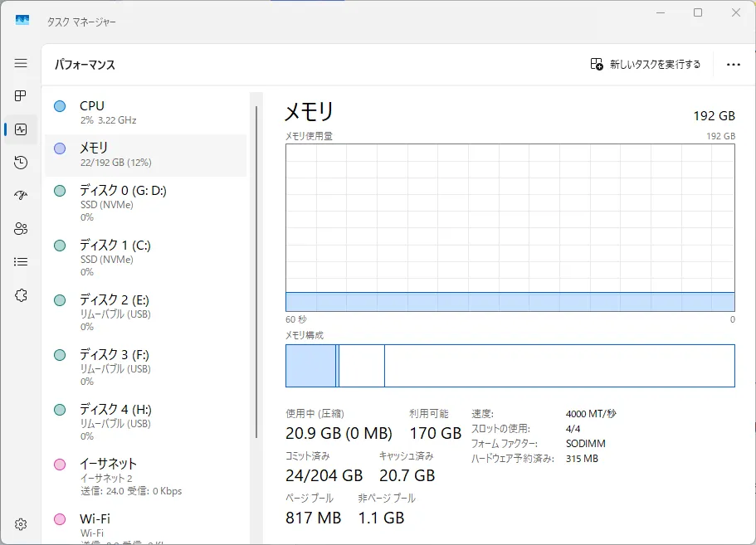756x545 pixels.
Task: Open Task Manager settings via gear icon
Action: coord(21,524)
